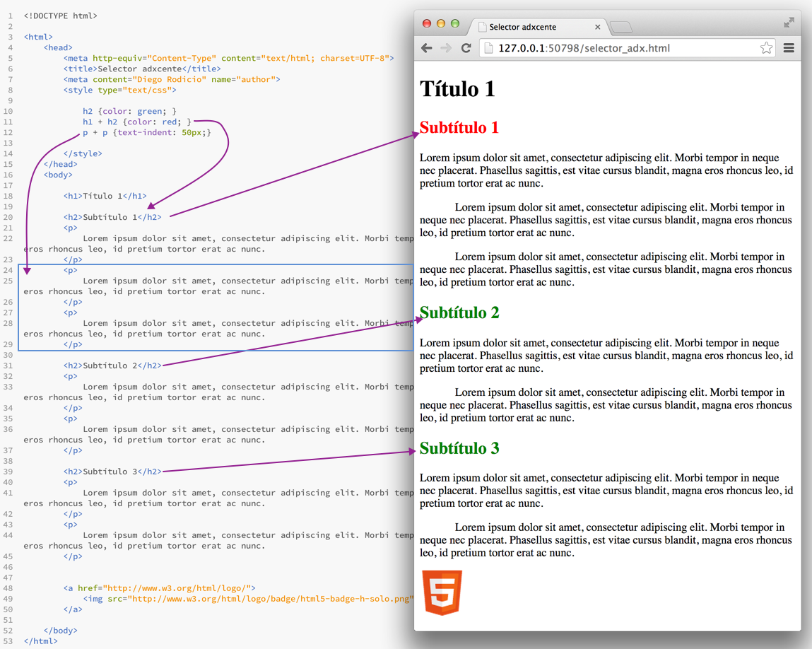
Task: Enter fullscreen using the expand arrows icon
Action: (x=789, y=23)
